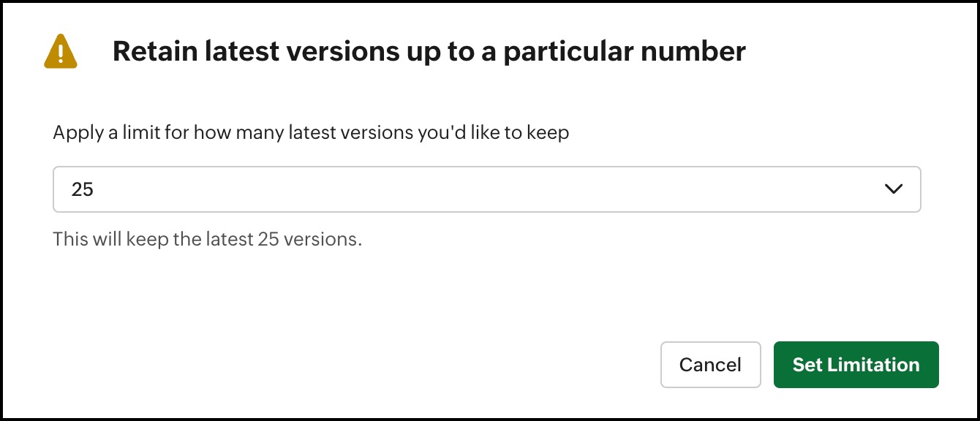Click the number 25 in the select field

click(83, 189)
